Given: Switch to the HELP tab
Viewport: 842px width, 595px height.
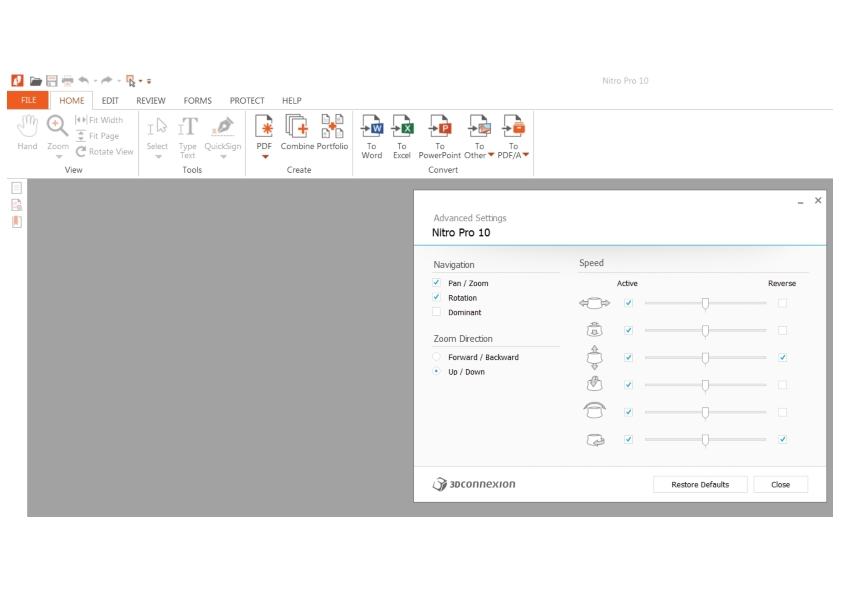Looking at the screenshot, I should click(x=292, y=100).
